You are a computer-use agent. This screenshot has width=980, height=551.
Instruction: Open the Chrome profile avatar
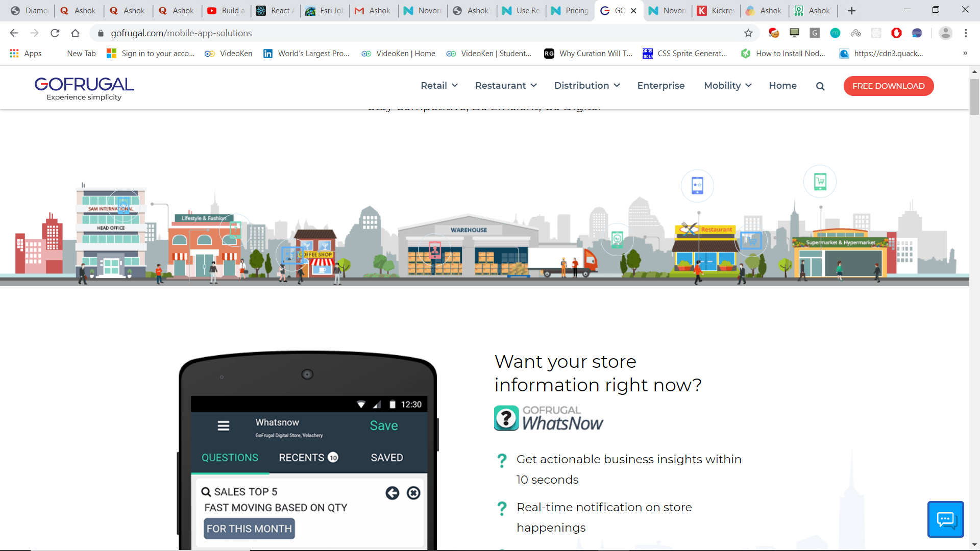(945, 33)
